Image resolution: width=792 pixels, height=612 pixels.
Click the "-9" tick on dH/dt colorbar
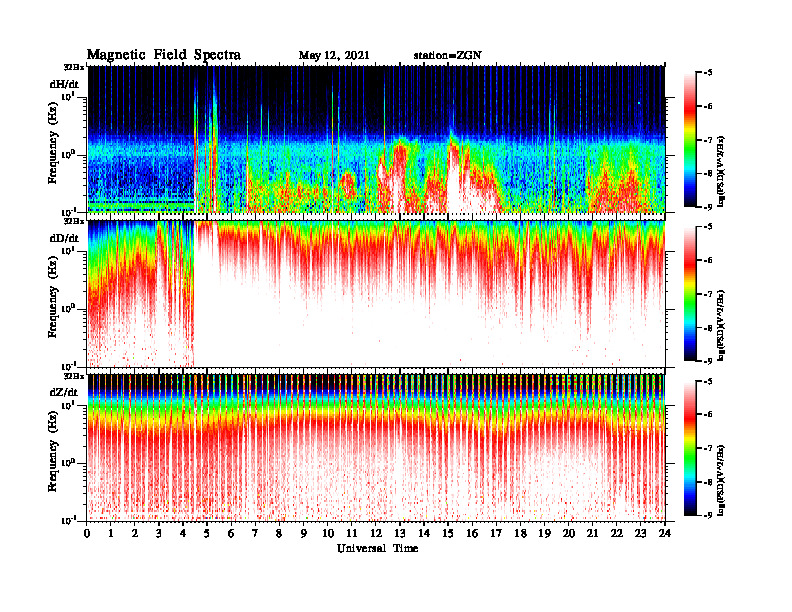coord(708,207)
